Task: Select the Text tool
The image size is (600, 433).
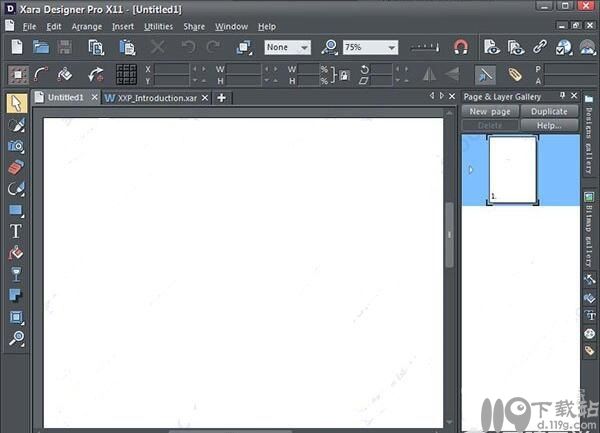Action: point(16,231)
